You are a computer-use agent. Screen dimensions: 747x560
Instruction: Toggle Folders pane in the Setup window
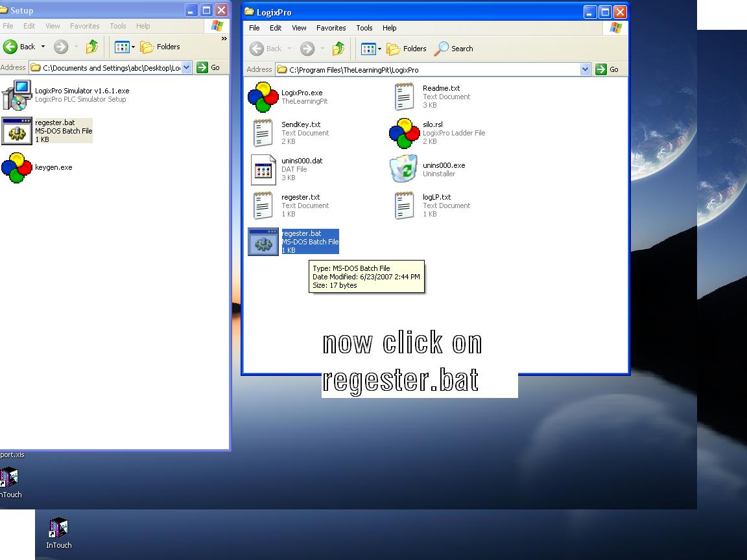pyautogui.click(x=160, y=47)
